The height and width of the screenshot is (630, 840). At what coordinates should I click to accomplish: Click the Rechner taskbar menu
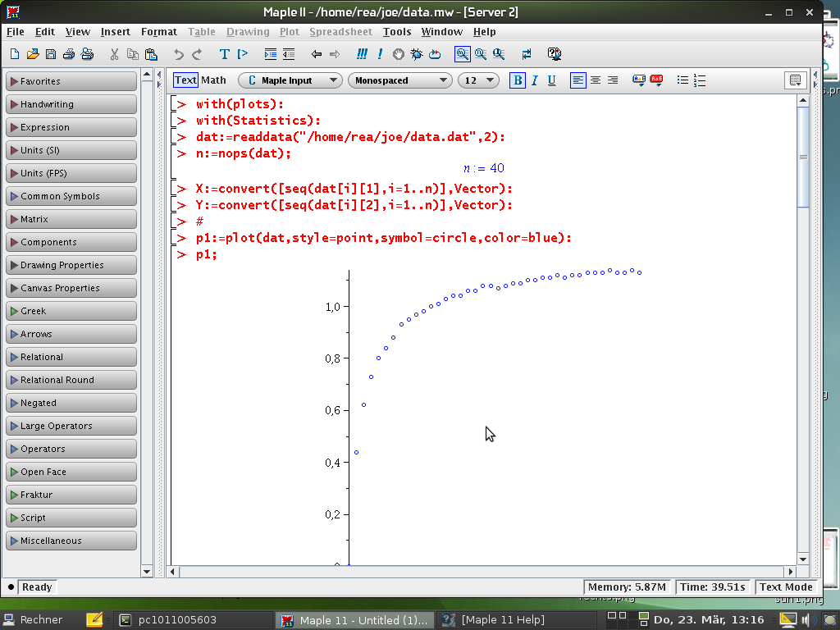tap(33, 620)
